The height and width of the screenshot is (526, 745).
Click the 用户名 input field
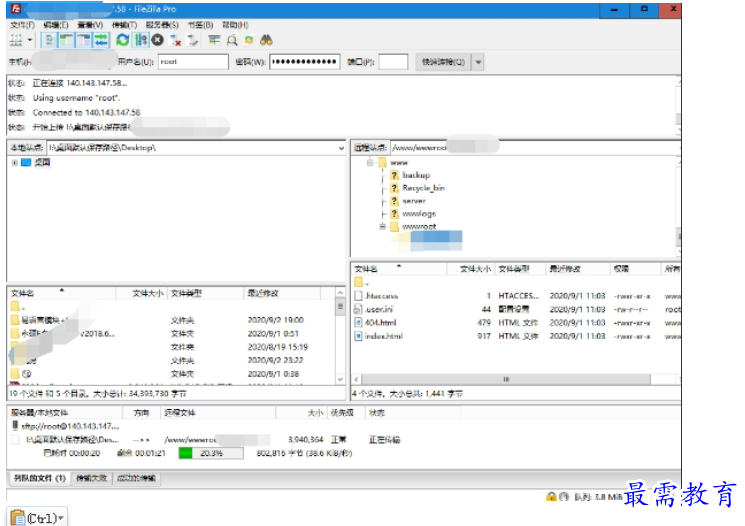(x=193, y=62)
